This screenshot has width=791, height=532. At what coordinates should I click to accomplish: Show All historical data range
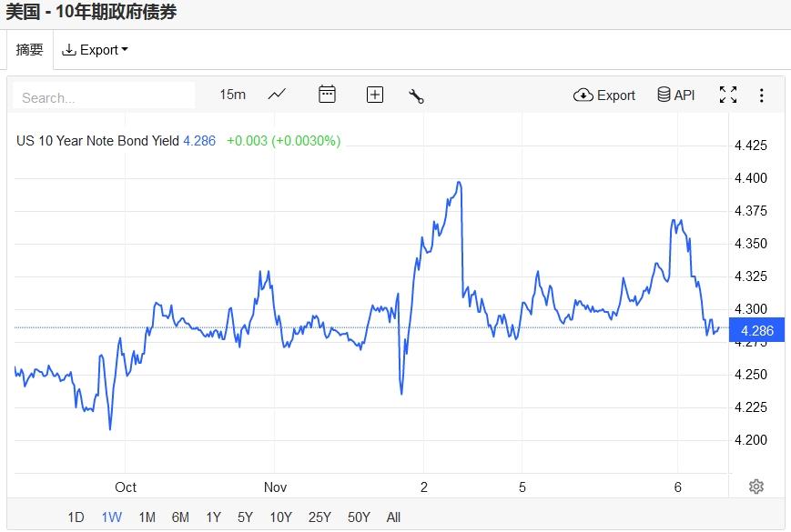tap(393, 517)
